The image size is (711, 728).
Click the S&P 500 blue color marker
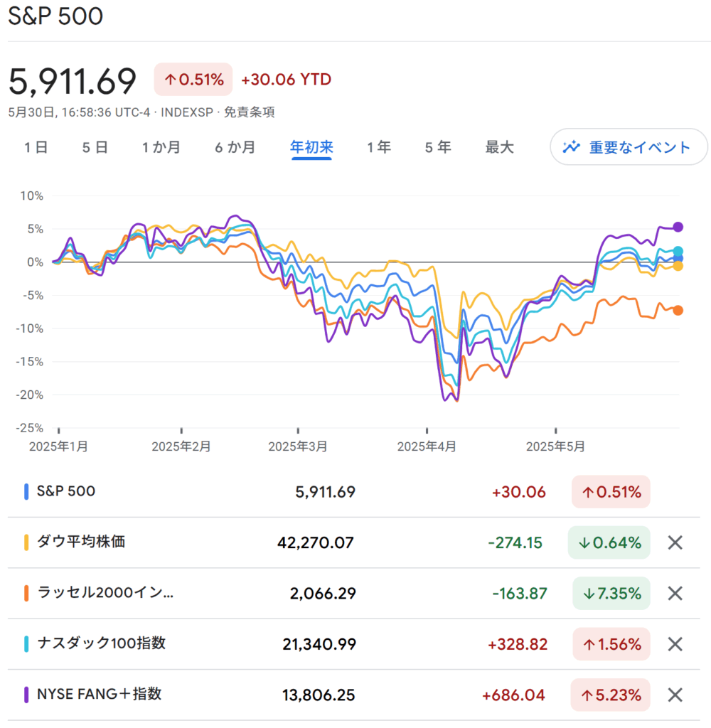(x=26, y=492)
